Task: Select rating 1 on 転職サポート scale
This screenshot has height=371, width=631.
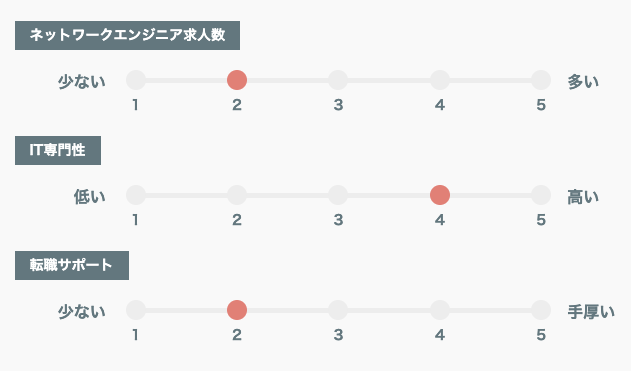Action: tap(136, 310)
